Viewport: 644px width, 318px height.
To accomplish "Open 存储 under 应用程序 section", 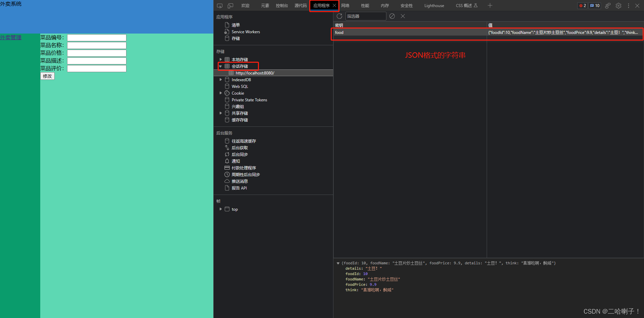I will pos(236,38).
